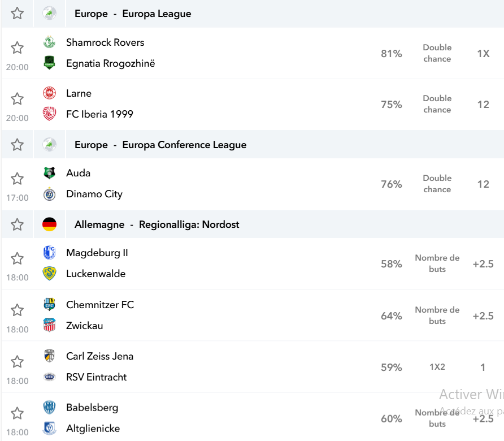504x441 pixels.
Task: Open Allemagne Regionalliga Nordost header
Action: (x=157, y=224)
